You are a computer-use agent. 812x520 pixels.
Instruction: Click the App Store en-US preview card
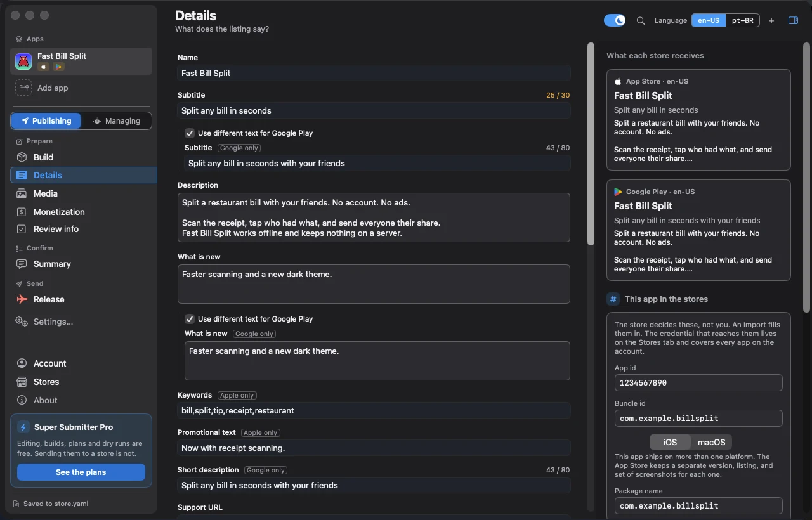698,120
